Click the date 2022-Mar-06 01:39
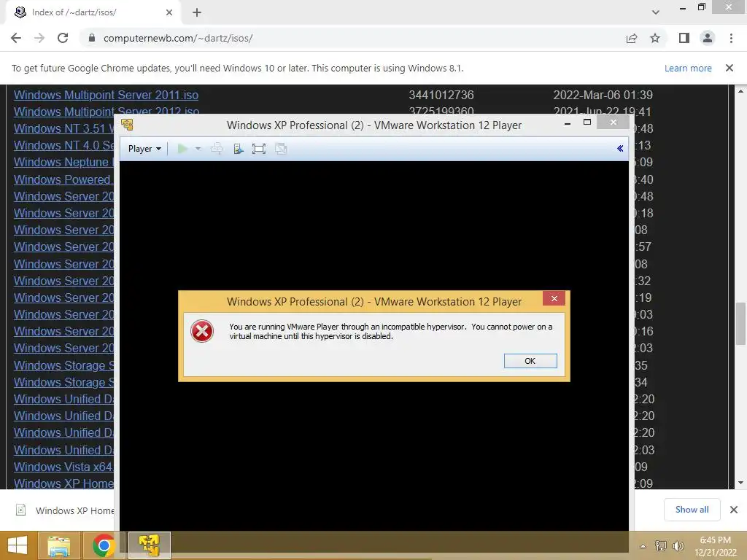Screen dimensions: 747x560 (x=603, y=95)
